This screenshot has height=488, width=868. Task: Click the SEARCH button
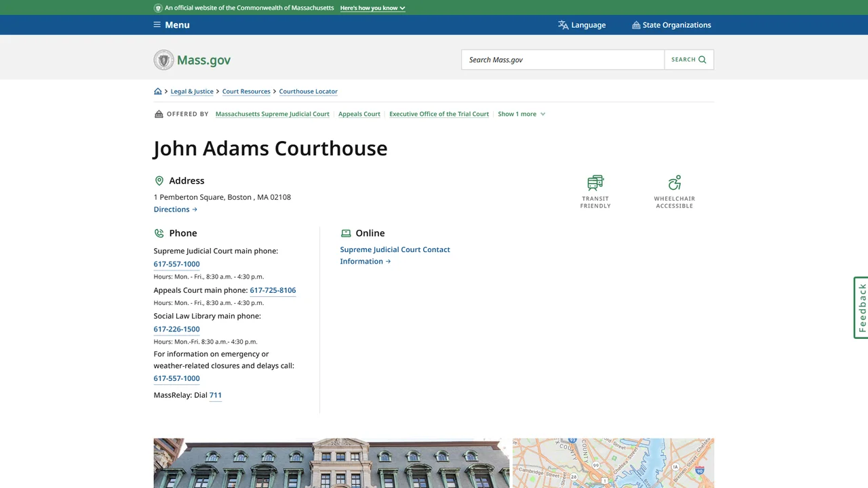[x=689, y=60]
